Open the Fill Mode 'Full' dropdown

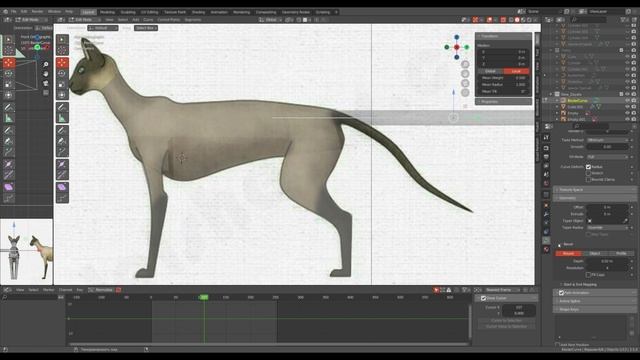[607, 157]
